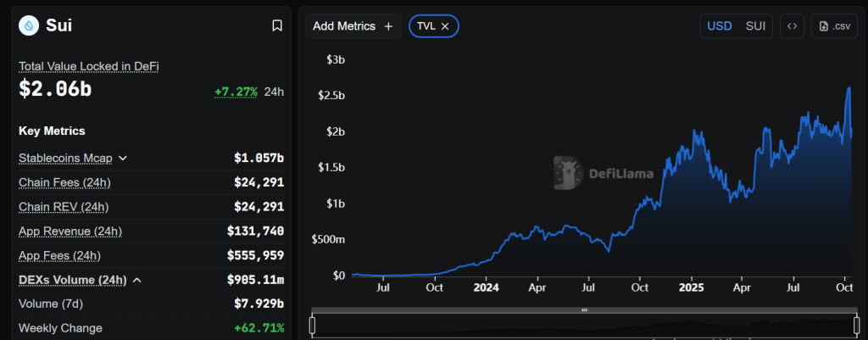Switch chart currency to USD

[x=719, y=26]
